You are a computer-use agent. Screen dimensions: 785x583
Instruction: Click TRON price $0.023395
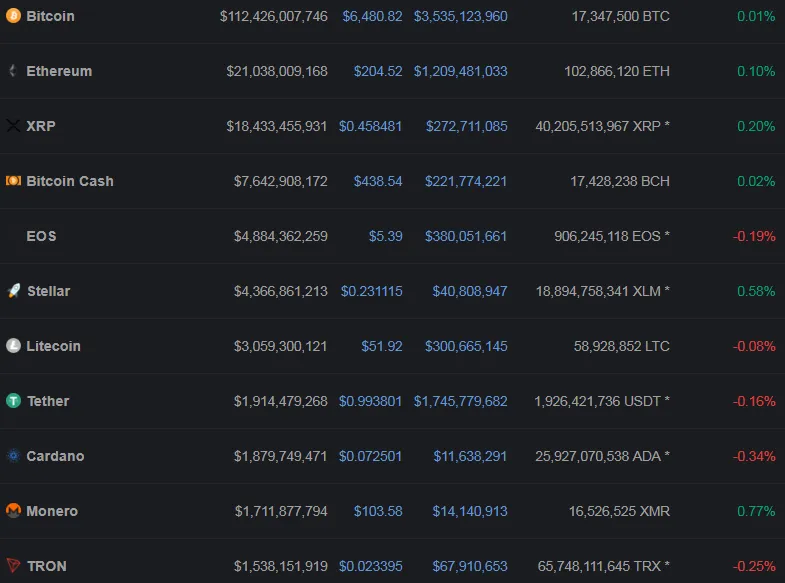pyautogui.click(x=370, y=566)
